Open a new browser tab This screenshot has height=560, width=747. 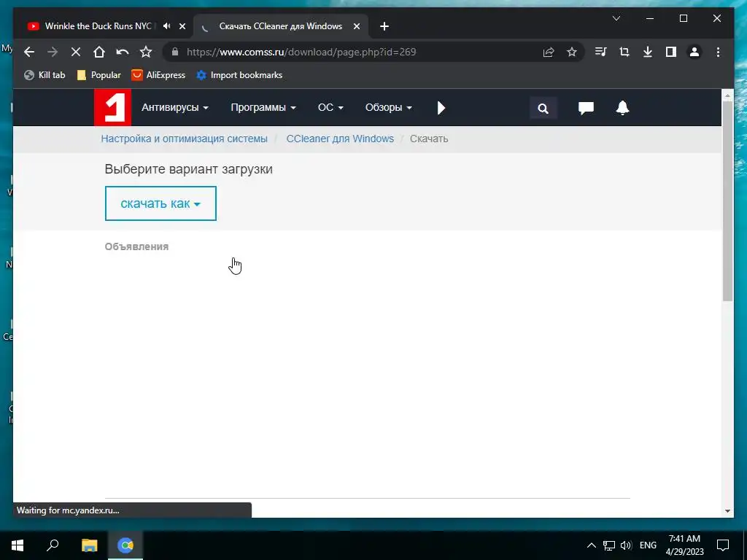point(384,26)
